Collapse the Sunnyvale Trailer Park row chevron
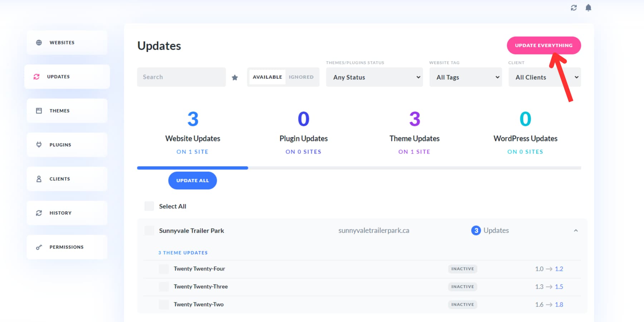 (x=576, y=231)
